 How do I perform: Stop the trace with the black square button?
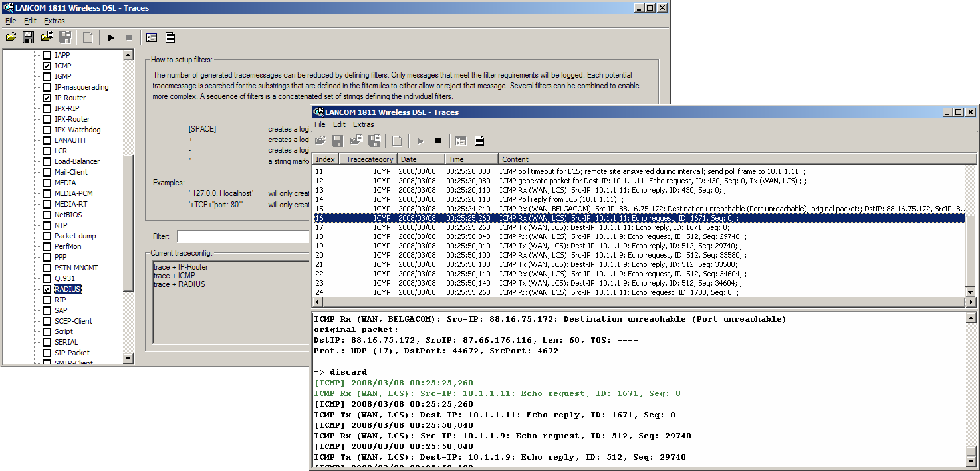pyautogui.click(x=437, y=141)
